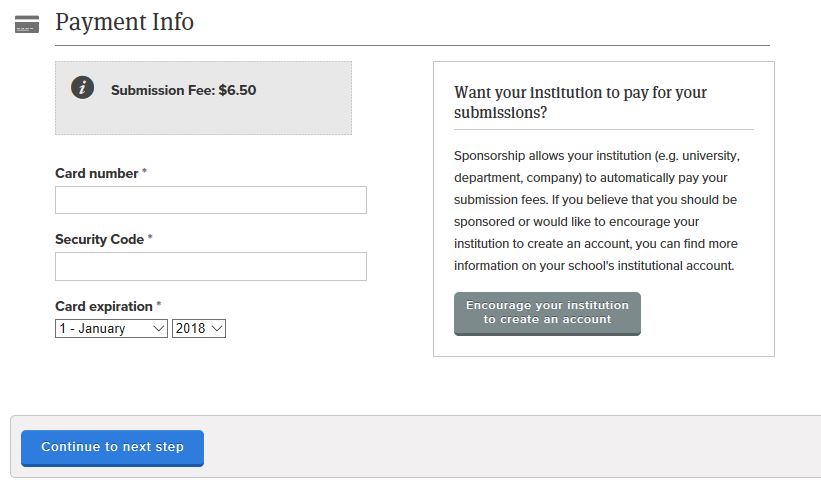Click the Continue to next step button
Image resolution: width=821 pixels, height=480 pixels.
(x=112, y=448)
